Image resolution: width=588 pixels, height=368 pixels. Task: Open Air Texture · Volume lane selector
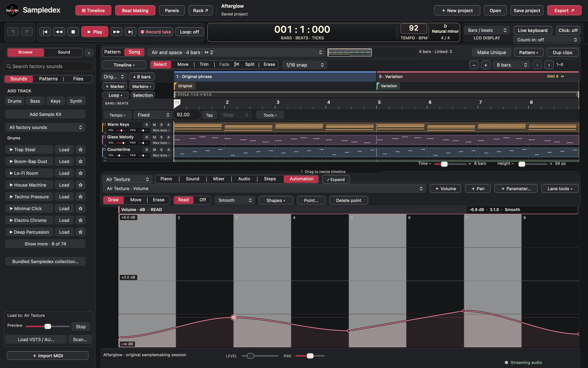coord(264,189)
